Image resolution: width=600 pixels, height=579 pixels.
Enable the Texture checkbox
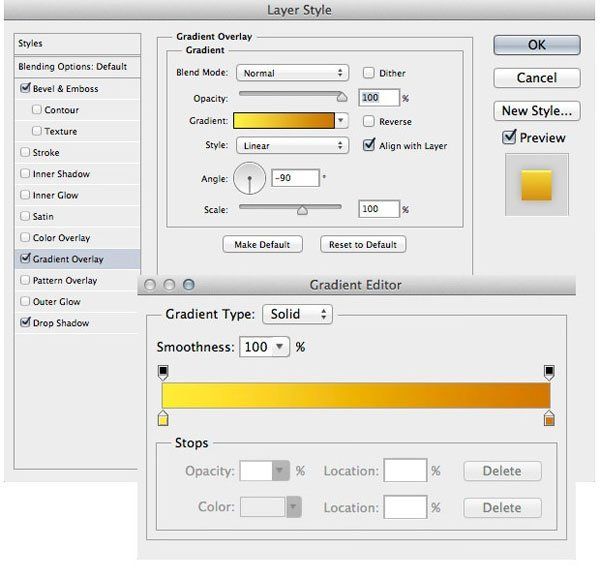[x=37, y=131]
